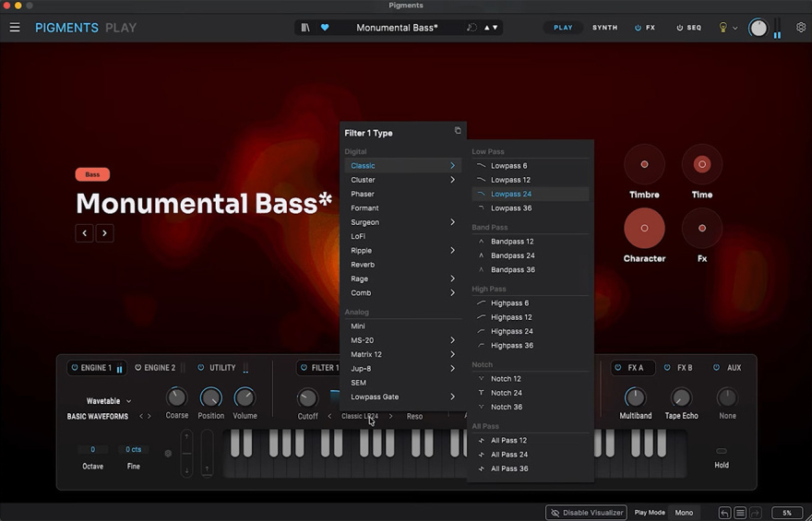Open the Wavetable engine type dropdown
The width and height of the screenshot is (812, 521).
[108, 401]
